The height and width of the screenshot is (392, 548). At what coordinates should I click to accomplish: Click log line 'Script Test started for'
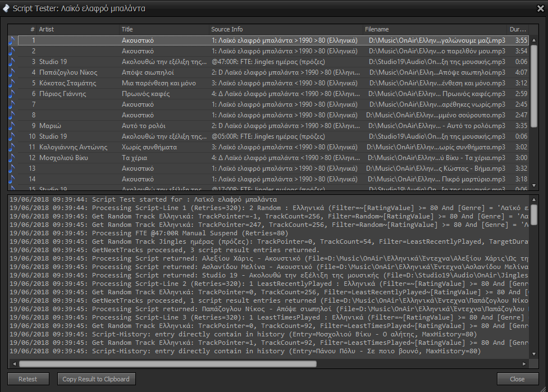click(143, 200)
